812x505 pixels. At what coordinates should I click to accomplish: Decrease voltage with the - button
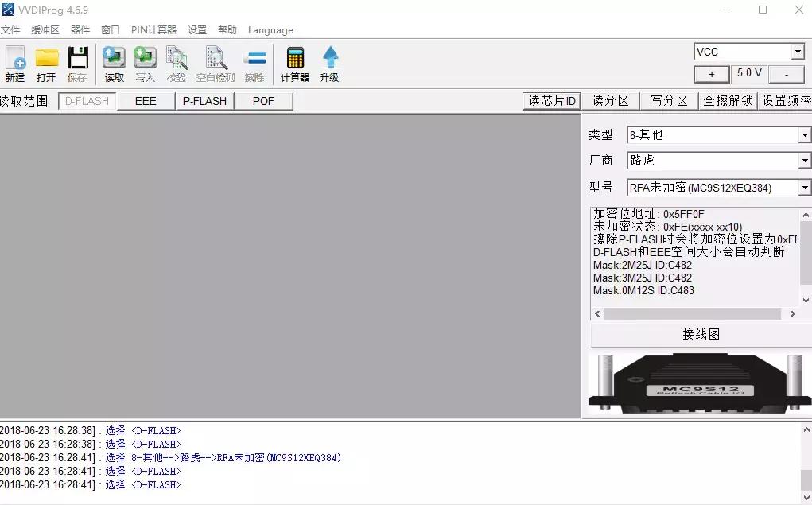[786, 74]
